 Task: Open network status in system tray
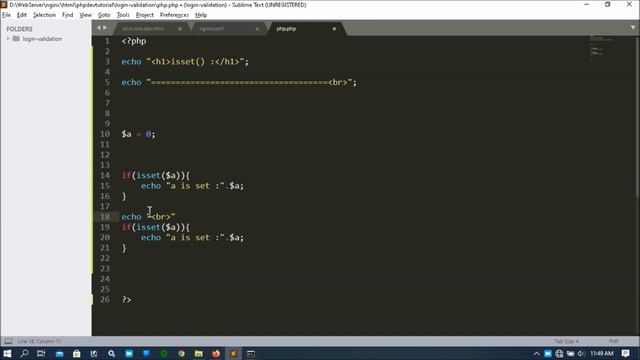tap(559, 353)
